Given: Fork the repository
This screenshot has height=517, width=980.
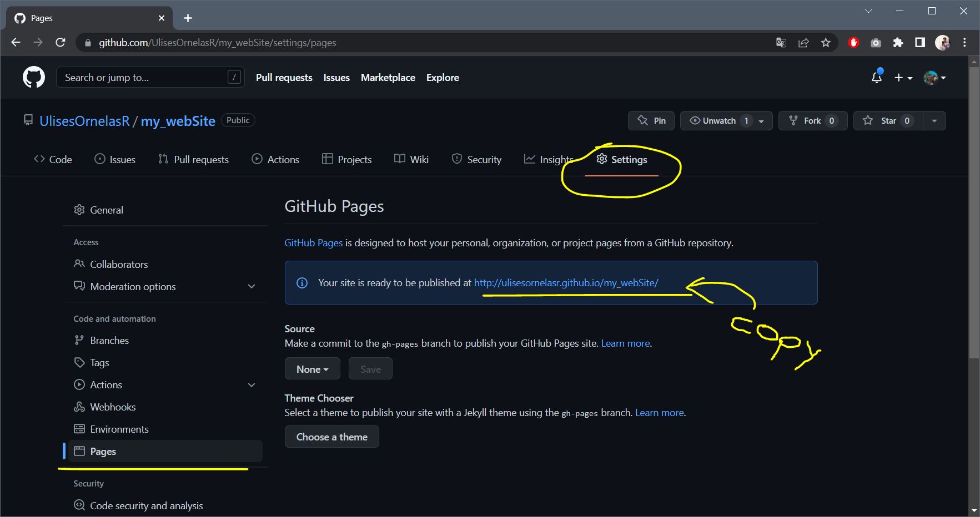Looking at the screenshot, I should pos(813,120).
